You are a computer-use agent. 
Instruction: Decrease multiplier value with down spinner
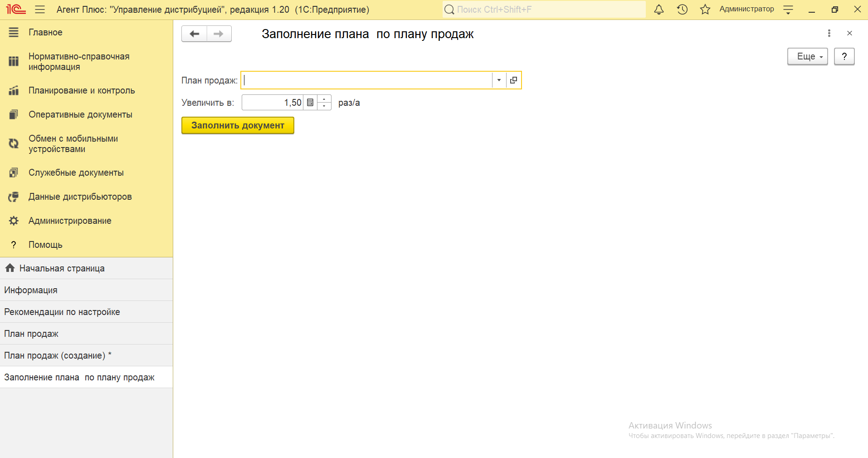[x=324, y=106]
